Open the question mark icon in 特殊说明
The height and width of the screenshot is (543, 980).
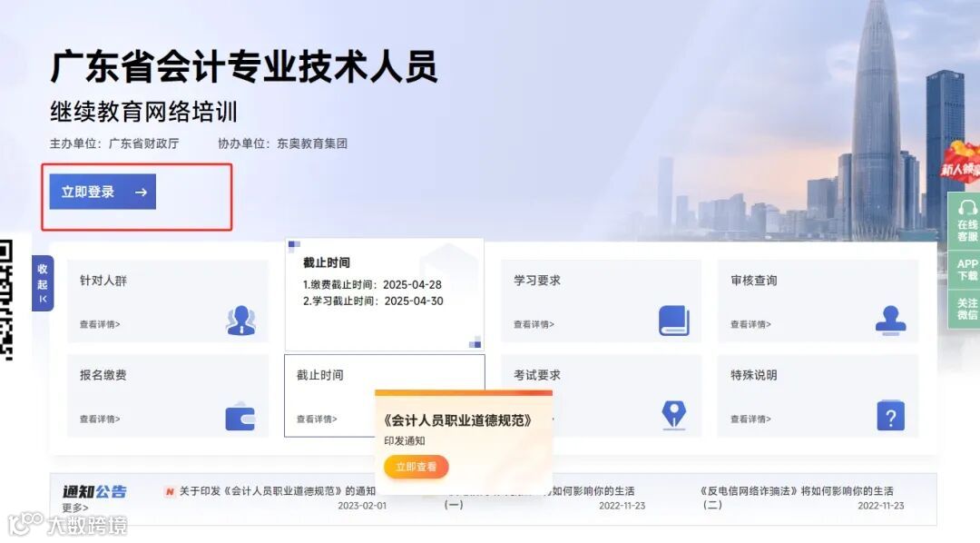pos(891,416)
